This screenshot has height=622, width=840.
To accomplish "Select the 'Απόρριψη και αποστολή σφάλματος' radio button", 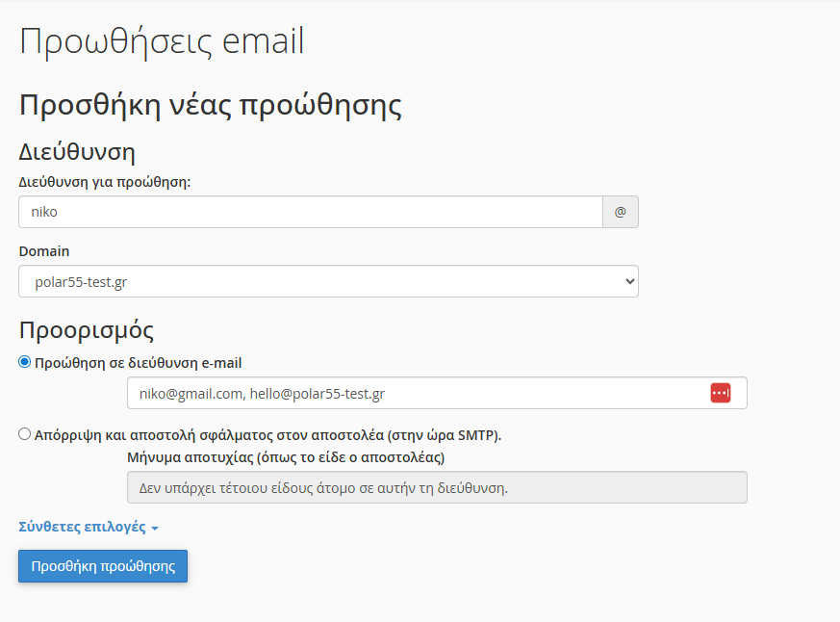I will click(25, 434).
